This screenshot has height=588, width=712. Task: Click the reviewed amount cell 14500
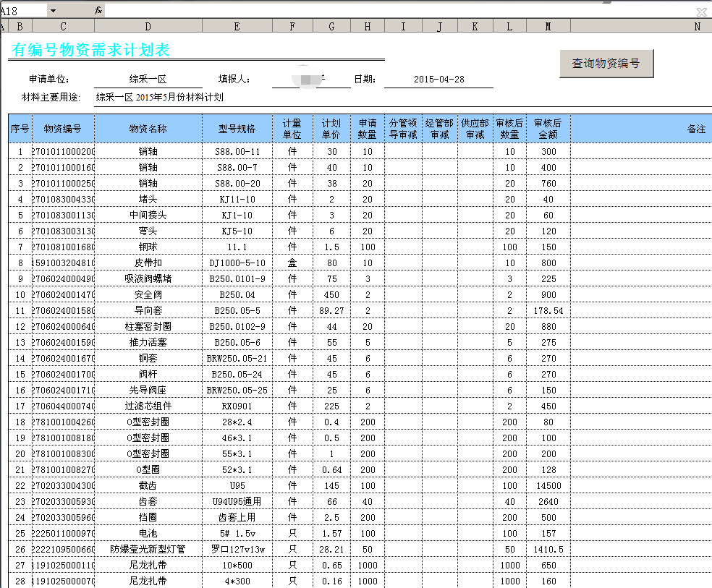(548, 486)
